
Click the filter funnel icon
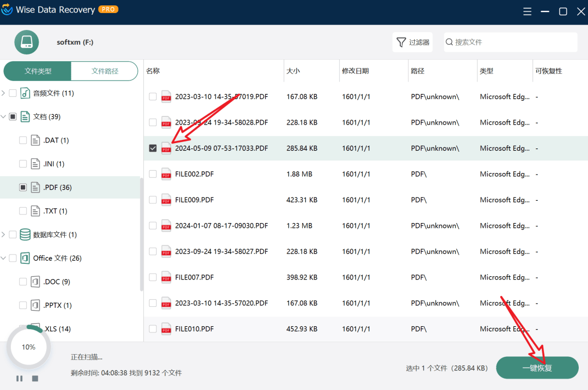tap(401, 42)
